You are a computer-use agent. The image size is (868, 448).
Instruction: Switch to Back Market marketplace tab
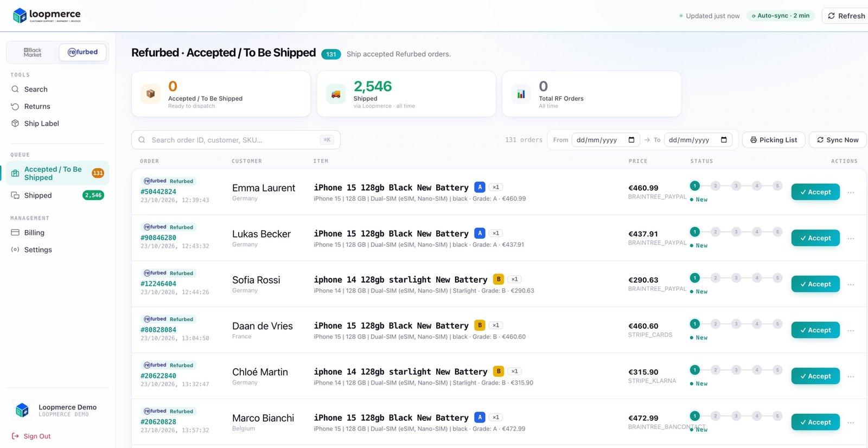tap(33, 52)
